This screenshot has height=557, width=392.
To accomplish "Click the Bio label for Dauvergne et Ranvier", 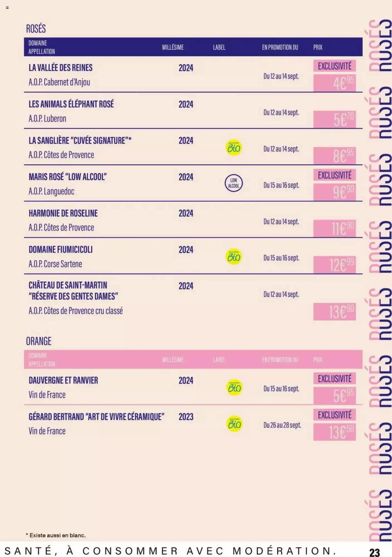I will click(234, 387).
